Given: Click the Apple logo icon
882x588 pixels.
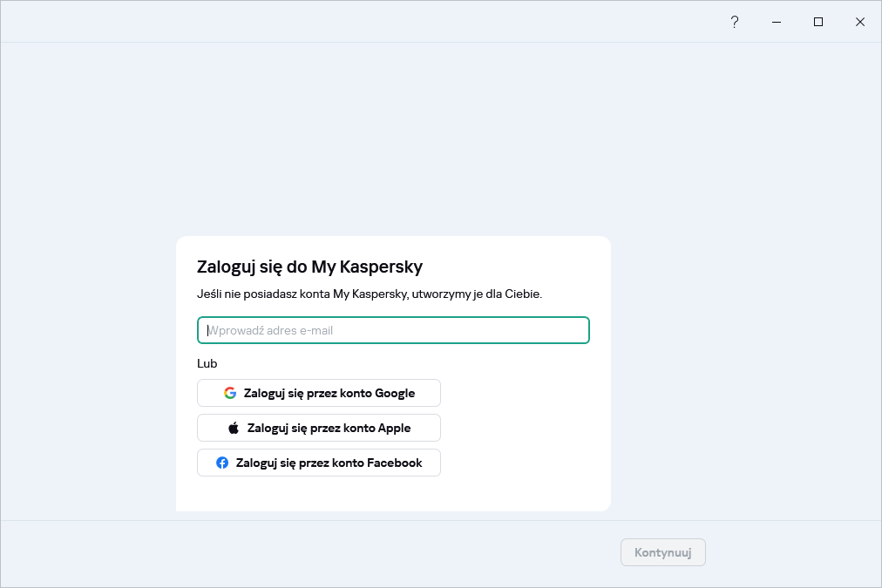Looking at the screenshot, I should point(234,428).
